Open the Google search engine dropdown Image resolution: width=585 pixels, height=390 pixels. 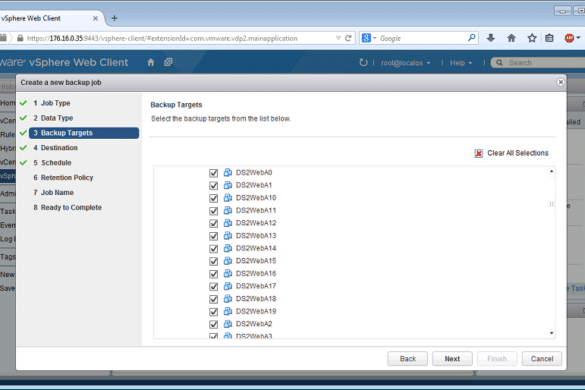coord(375,38)
